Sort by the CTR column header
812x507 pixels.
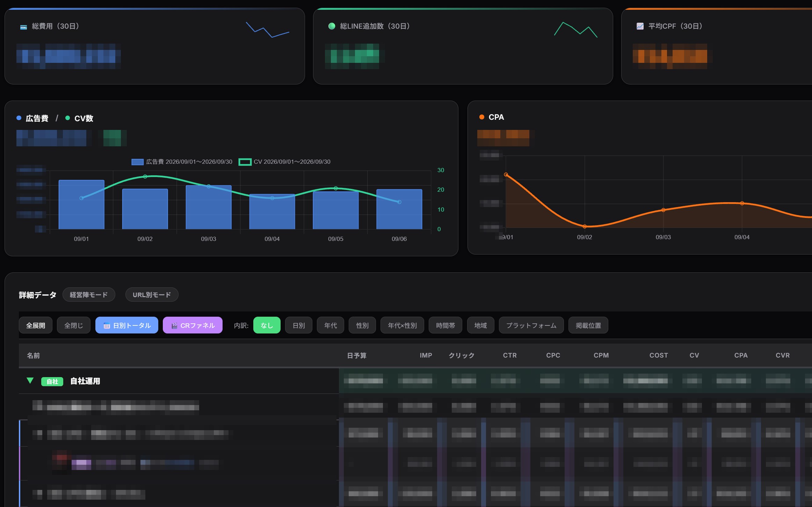pos(510,355)
